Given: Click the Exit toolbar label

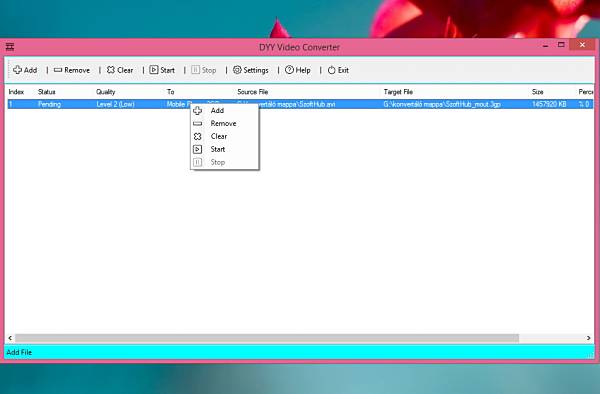Looking at the screenshot, I should tap(343, 70).
